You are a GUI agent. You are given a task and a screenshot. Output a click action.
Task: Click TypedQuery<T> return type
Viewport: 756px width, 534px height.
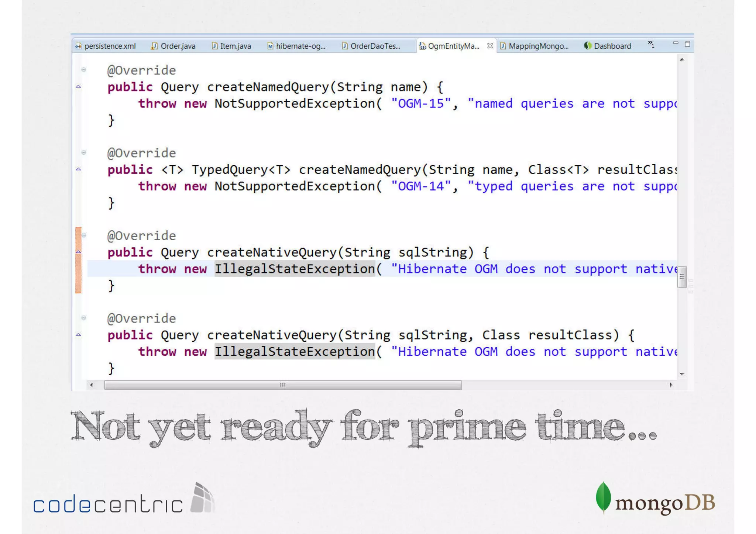[241, 169]
